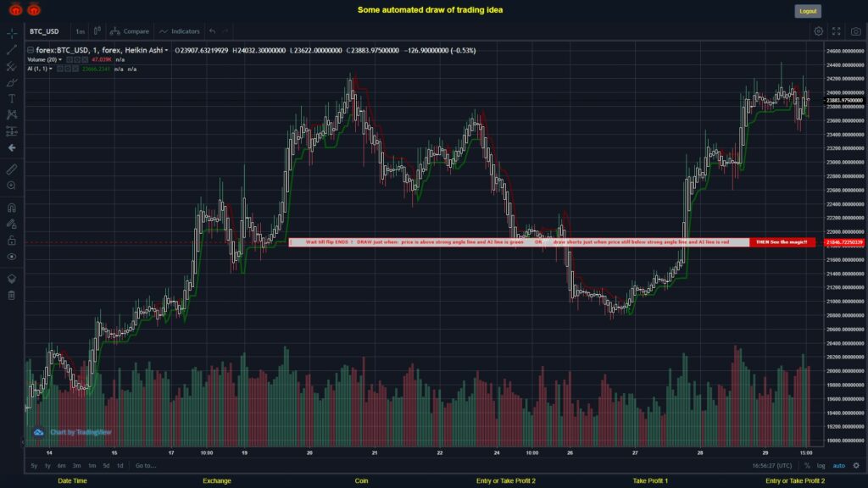Select the crosshair cursor tool

[x=12, y=33]
